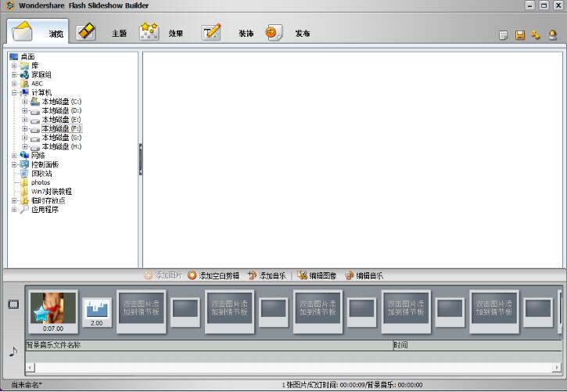
Task: Expand 本地磁盘 (C:) drive node
Action: click(x=25, y=102)
